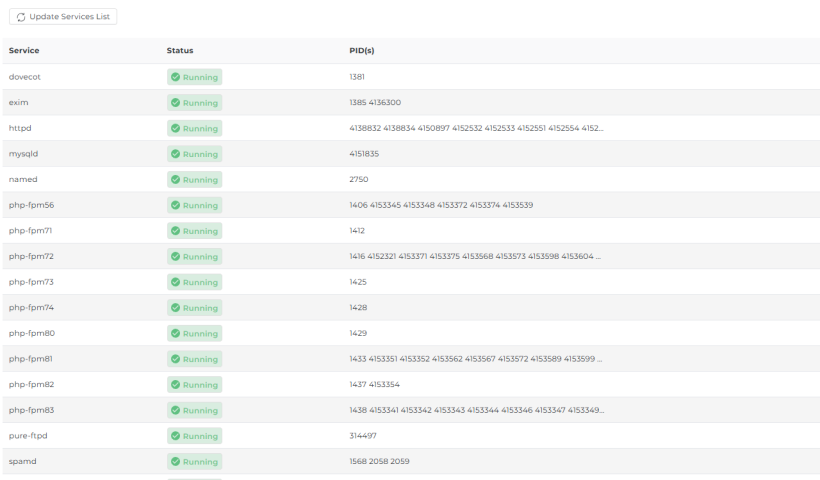Click the truncated PID list for php-fpm81

click(x=476, y=359)
